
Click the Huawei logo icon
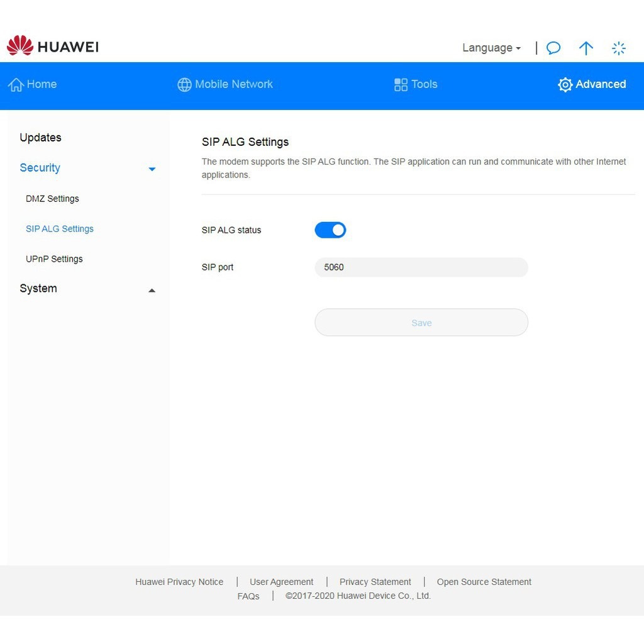[x=19, y=46]
